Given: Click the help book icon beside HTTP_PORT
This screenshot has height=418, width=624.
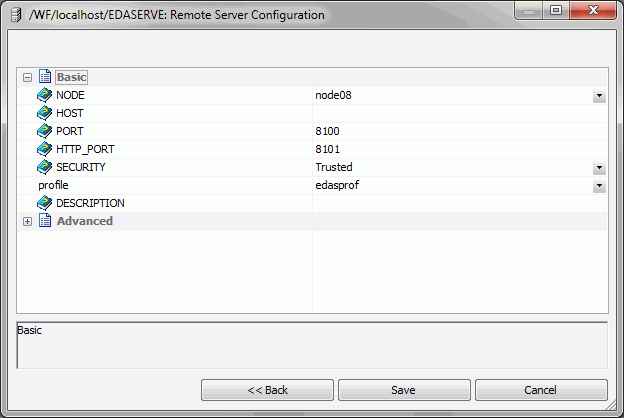Looking at the screenshot, I should [44, 149].
